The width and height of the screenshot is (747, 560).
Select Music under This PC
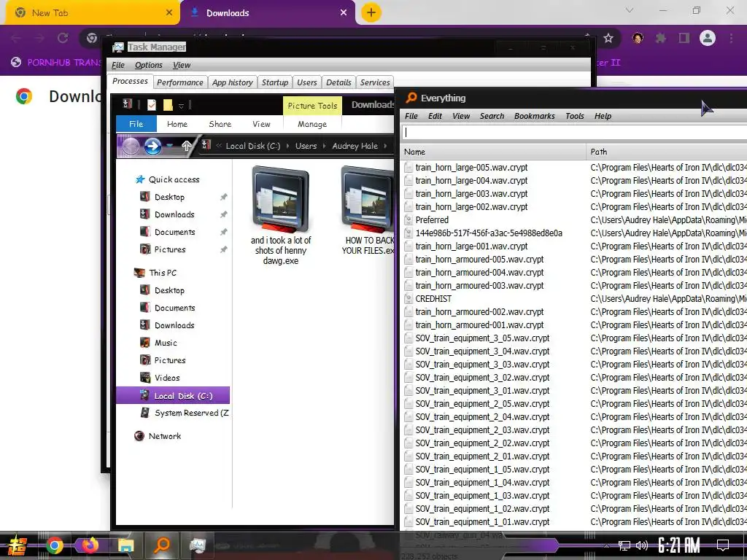click(x=166, y=343)
